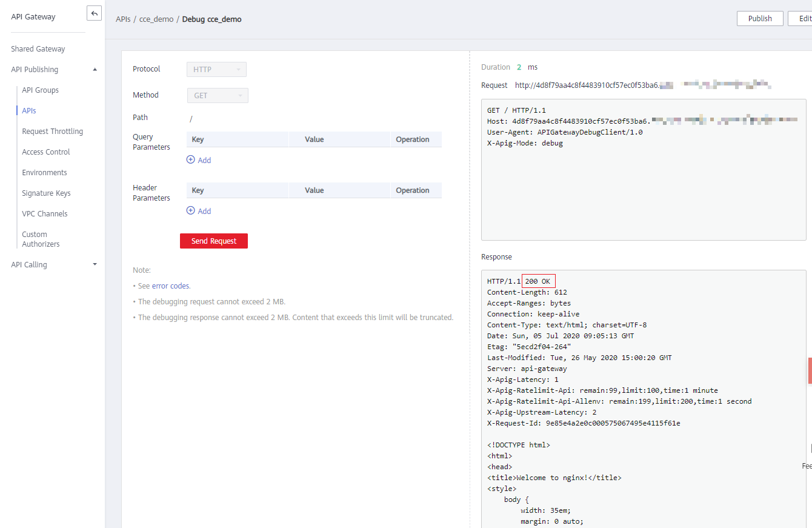
Task: Click Operation column header in Header Parameters
Action: [416, 190]
